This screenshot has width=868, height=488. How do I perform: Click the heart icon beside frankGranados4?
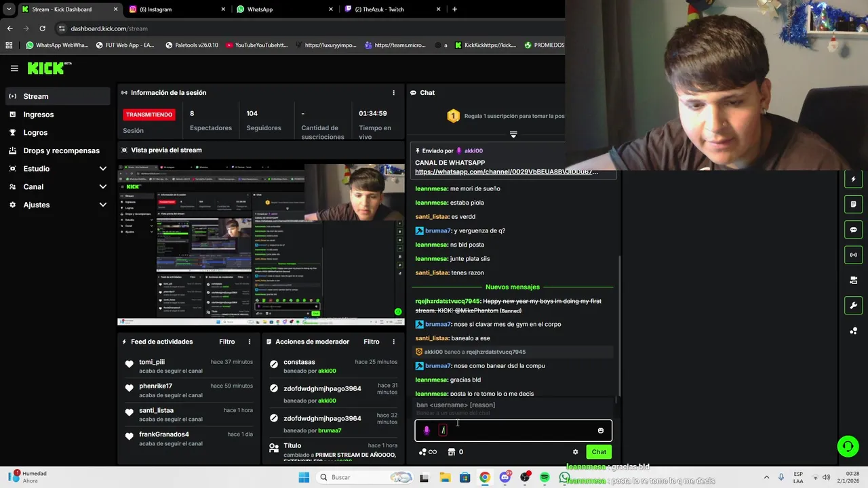(129, 437)
